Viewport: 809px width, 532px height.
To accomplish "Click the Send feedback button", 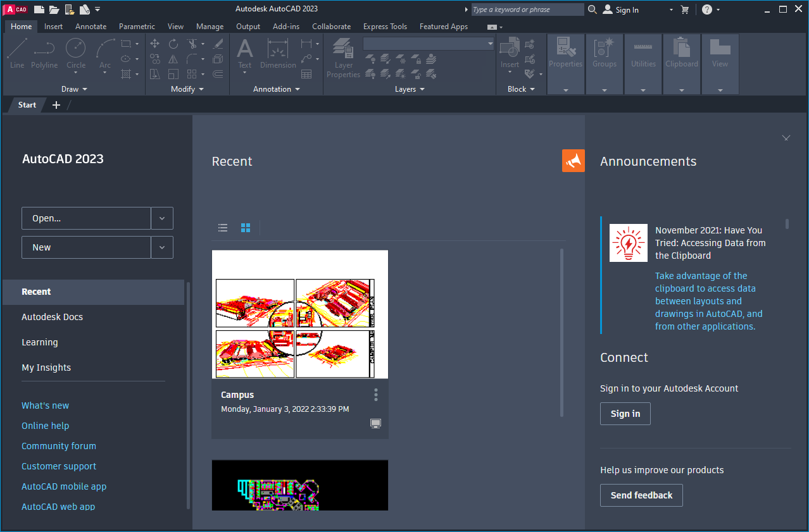I will (x=641, y=495).
